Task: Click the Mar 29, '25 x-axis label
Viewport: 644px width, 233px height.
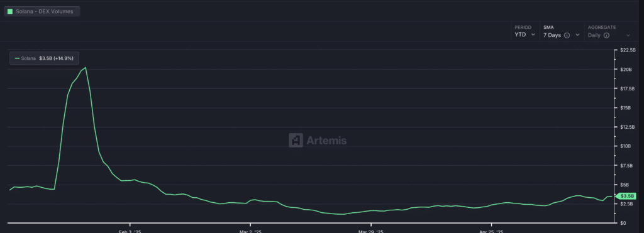Action: coord(371,231)
